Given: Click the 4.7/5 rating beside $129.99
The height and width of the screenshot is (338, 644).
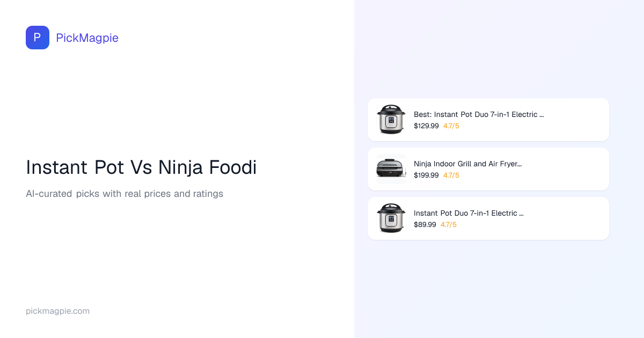Looking at the screenshot, I should coord(451,126).
